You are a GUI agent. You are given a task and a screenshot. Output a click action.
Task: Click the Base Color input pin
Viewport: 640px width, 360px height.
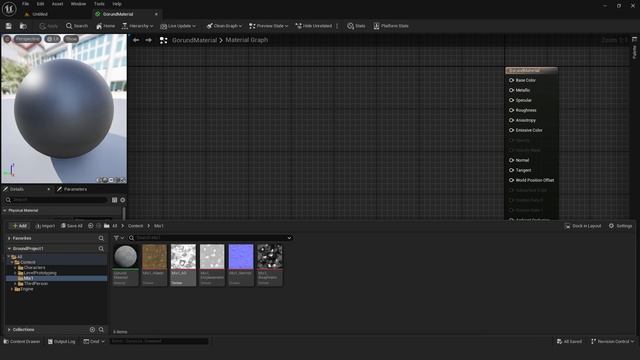coord(511,80)
